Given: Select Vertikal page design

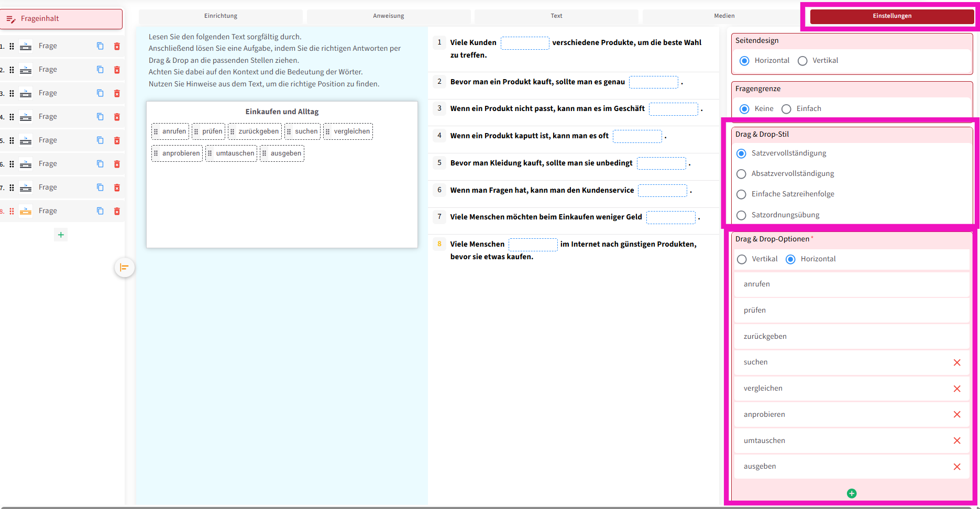Looking at the screenshot, I should pos(802,61).
